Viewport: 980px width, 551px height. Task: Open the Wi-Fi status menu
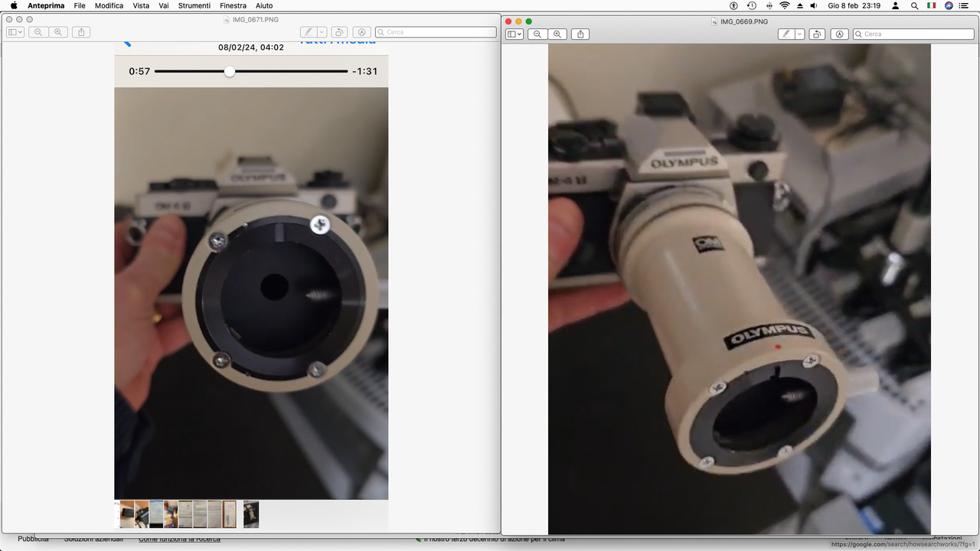coord(785,5)
